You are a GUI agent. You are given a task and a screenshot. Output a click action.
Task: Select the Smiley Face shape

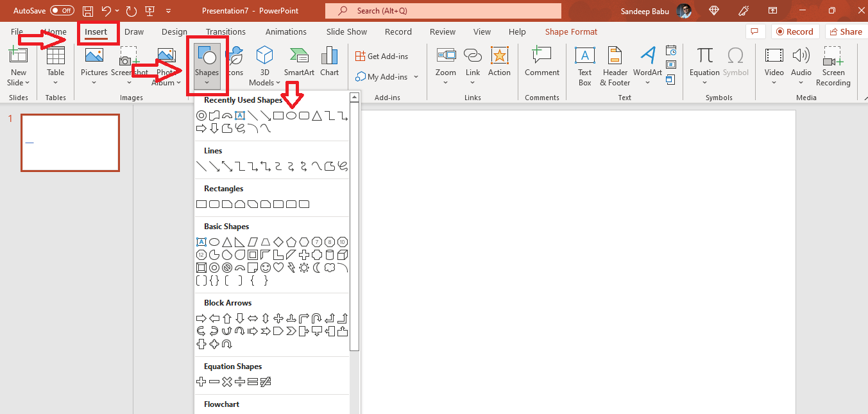coord(266,268)
